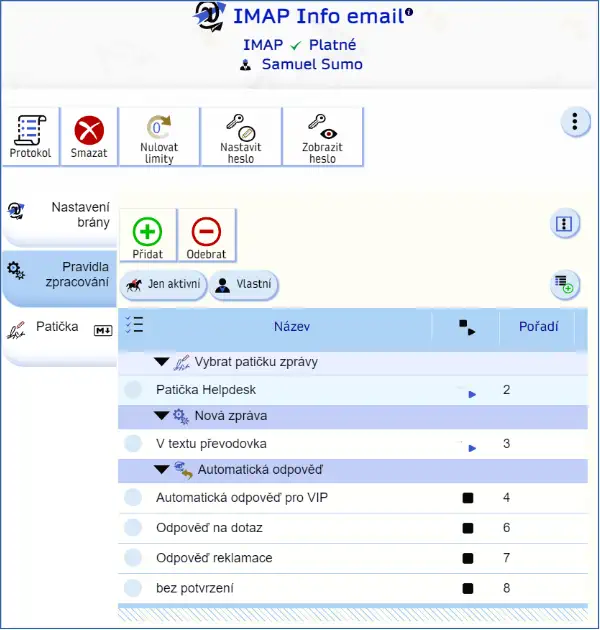Viewport: 600px width, 630px height.
Task: Click the Samuel Sumo user link
Action: tap(312, 64)
